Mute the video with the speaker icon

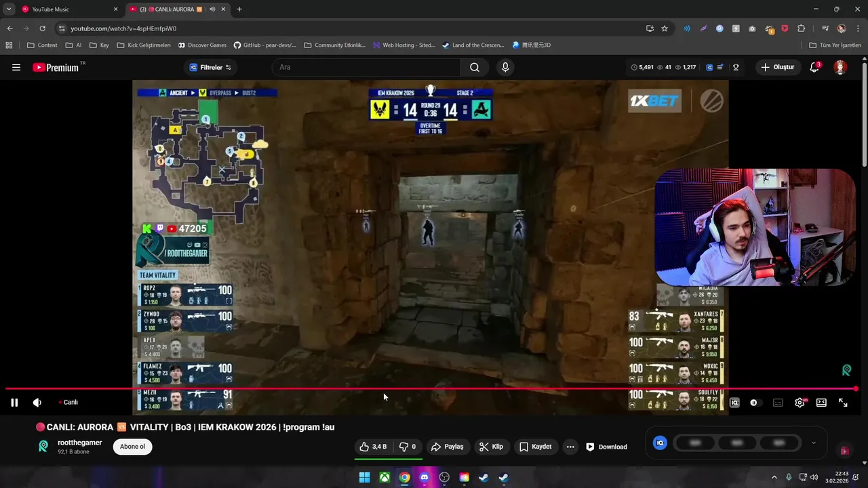37,403
